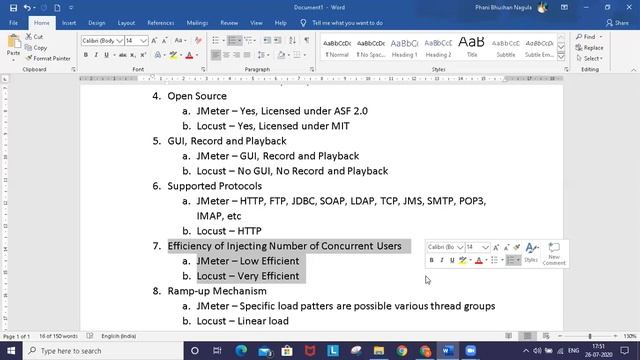The width and height of the screenshot is (640, 360).
Task: Click Clear All Formatting icon
Action: coord(198,40)
